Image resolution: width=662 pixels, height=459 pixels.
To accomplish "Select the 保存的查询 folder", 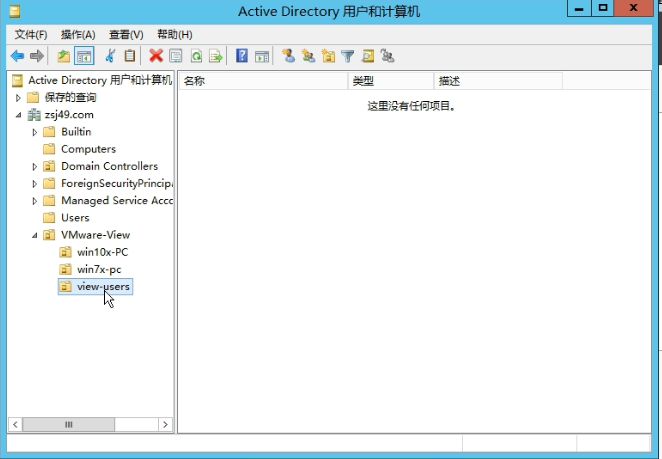I will 71,98.
